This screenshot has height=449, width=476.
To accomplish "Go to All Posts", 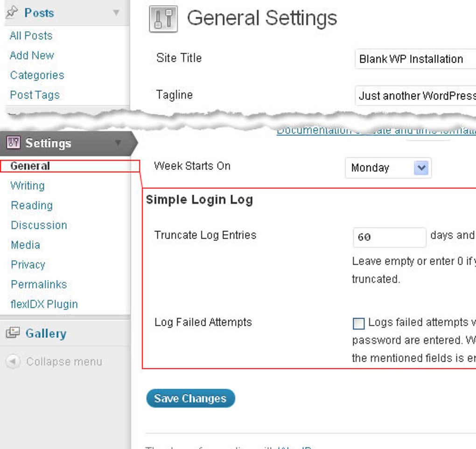I will [x=30, y=35].
